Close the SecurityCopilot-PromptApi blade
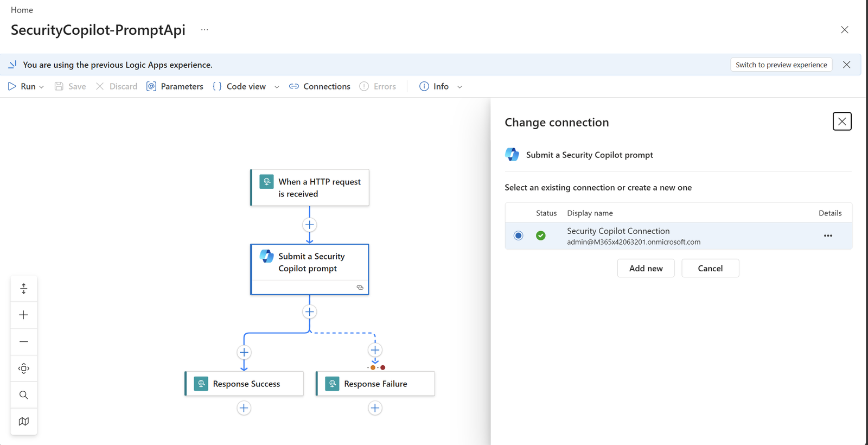This screenshot has height=445, width=868. click(x=845, y=30)
